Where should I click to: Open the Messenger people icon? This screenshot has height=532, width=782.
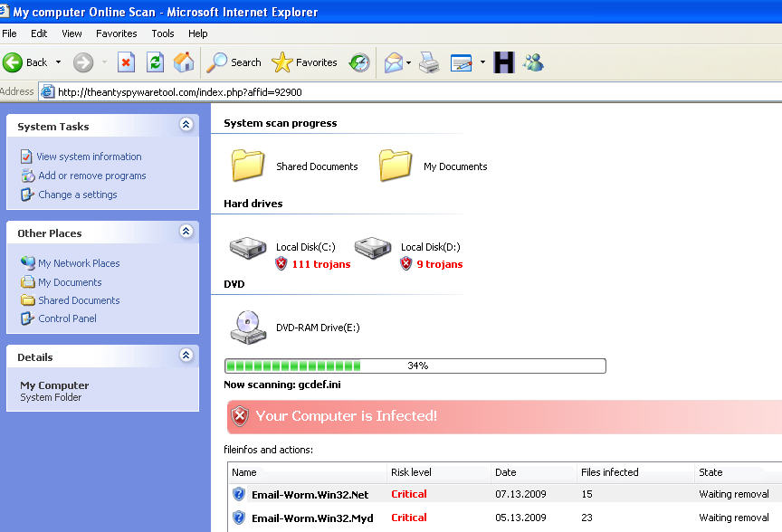[534, 62]
